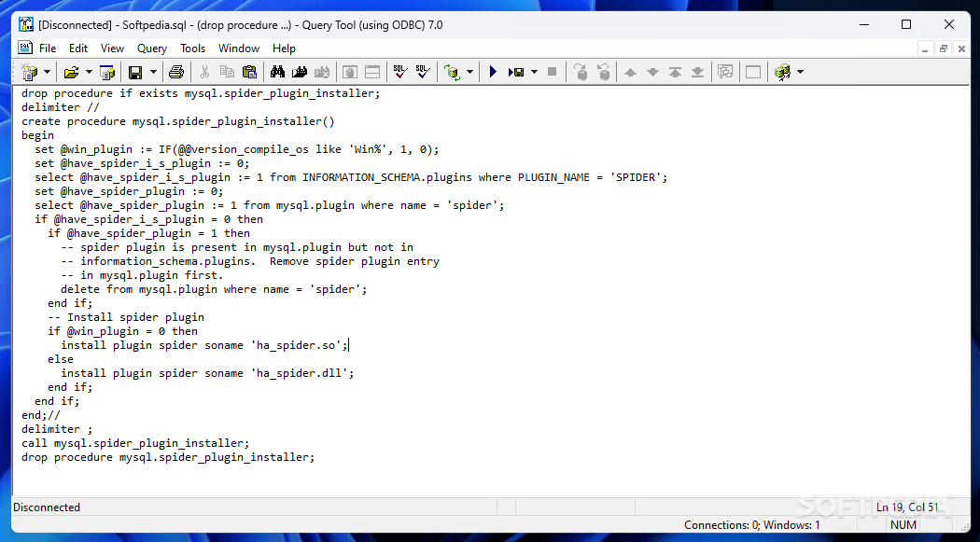Open the Window menu
This screenshot has width=980, height=542.
click(239, 49)
